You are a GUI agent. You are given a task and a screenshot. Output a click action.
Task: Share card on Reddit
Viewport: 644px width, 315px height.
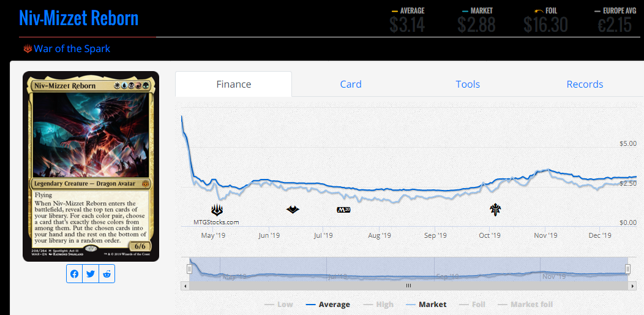(x=107, y=274)
